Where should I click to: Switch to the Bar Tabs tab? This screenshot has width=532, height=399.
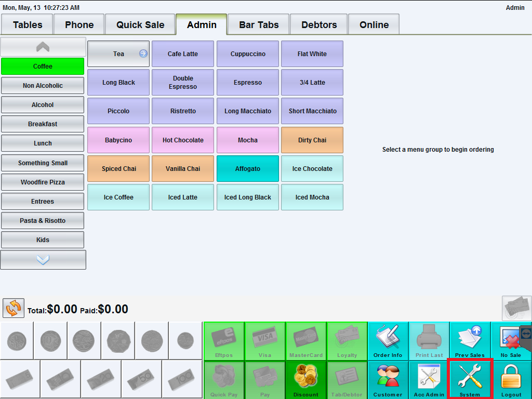coord(258,24)
